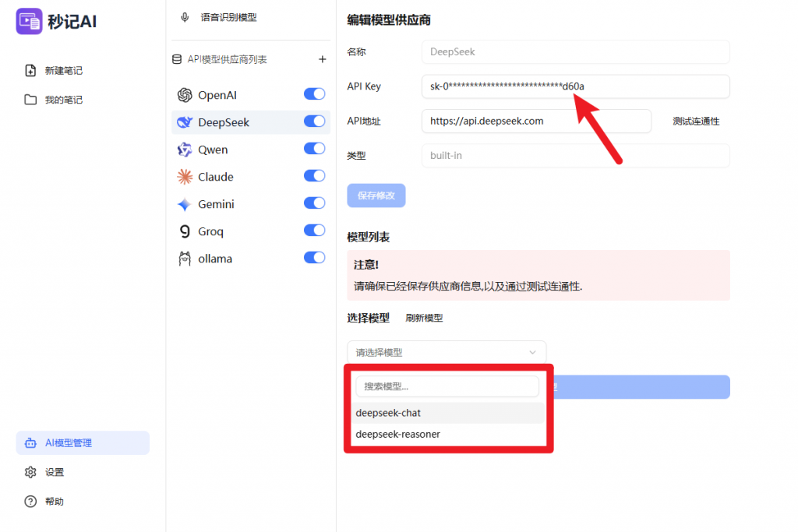The height and width of the screenshot is (532, 798).
Task: Select the Groq provider icon
Action: pyautogui.click(x=185, y=231)
